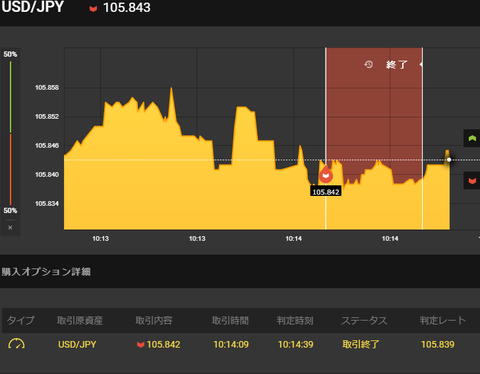Click the lower 50% sentiment label
This screenshot has height=374, width=480.
click(10, 210)
